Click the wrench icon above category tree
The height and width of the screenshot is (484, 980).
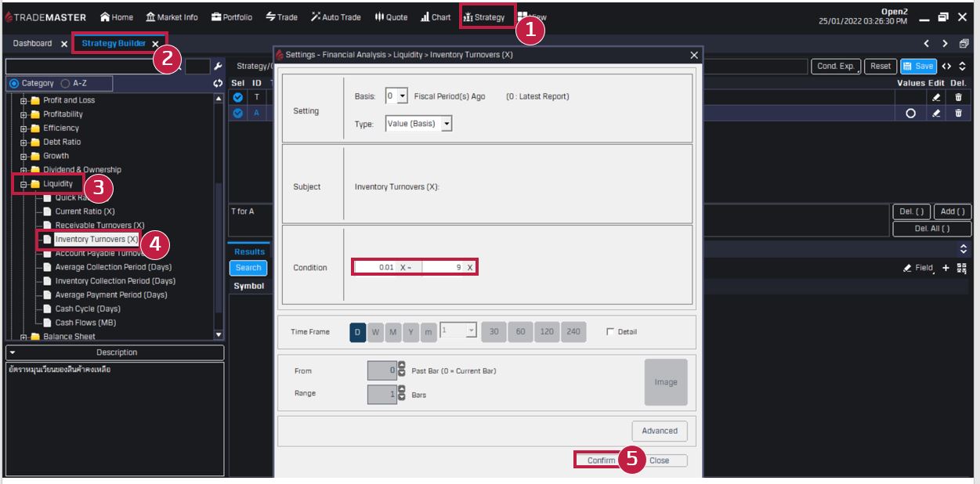click(219, 67)
